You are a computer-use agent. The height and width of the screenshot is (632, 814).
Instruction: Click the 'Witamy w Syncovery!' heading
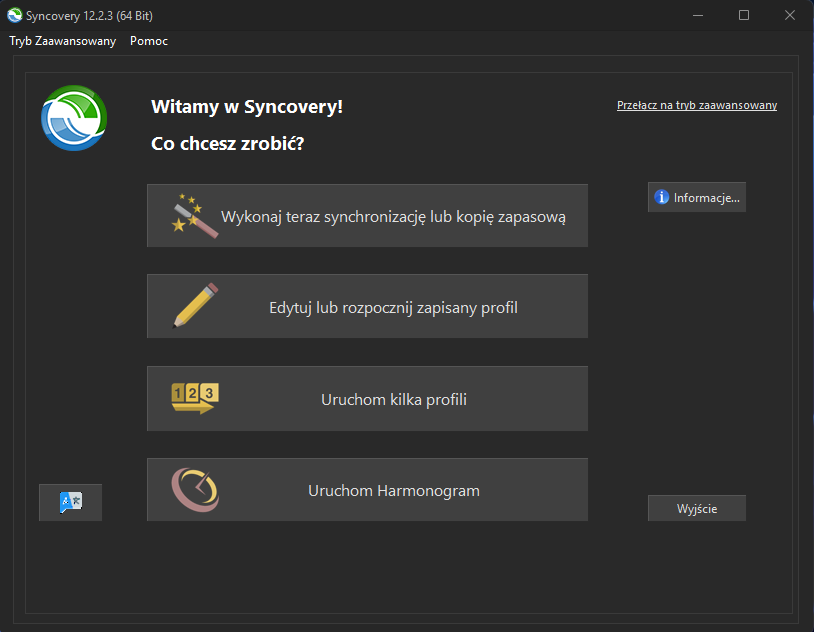tap(247, 106)
